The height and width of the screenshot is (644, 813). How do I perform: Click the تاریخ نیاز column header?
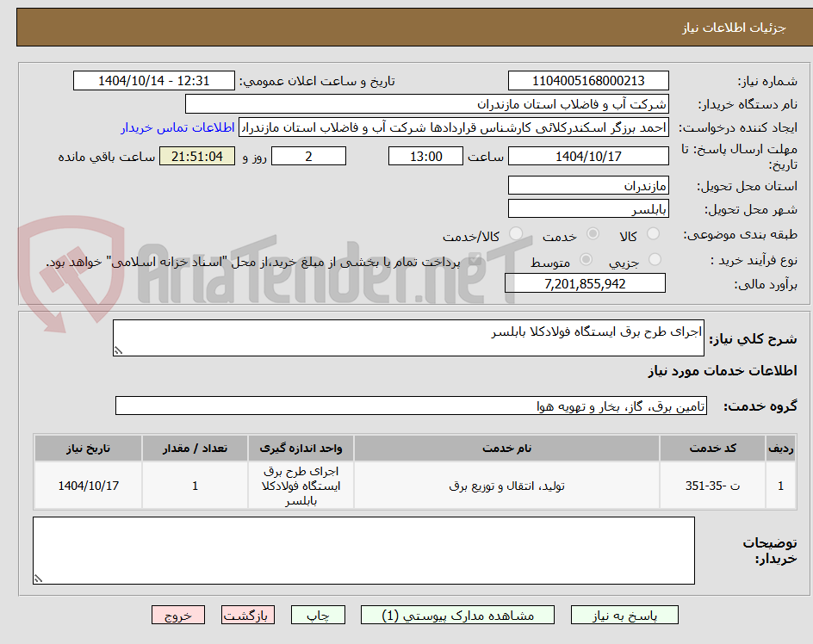[x=88, y=448]
